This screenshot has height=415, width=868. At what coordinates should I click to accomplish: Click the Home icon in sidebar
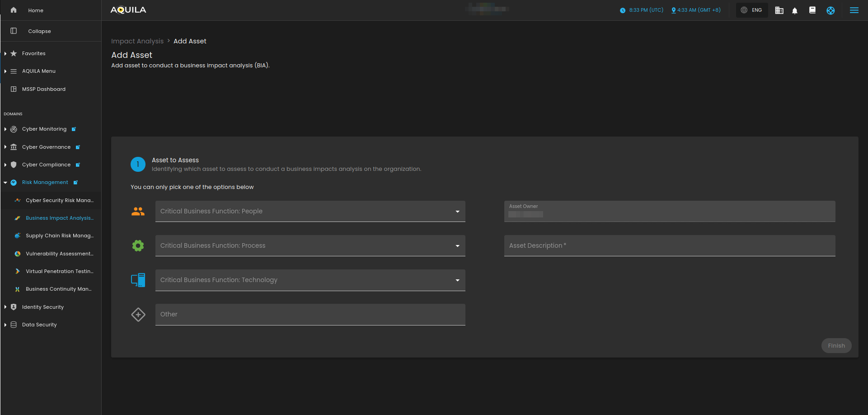14,10
